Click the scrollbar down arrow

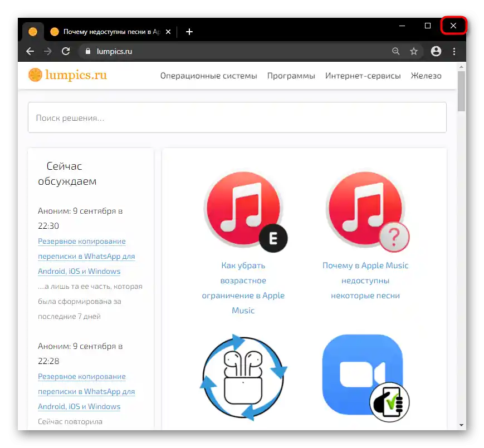tap(462, 425)
